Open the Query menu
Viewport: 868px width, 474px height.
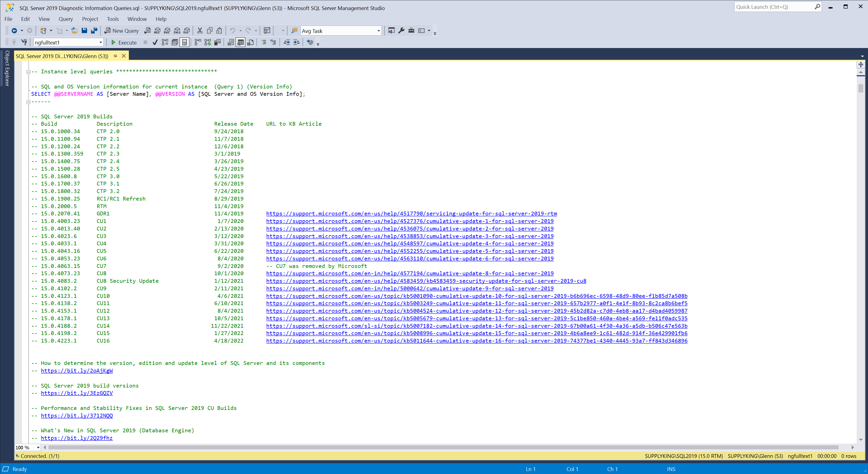point(65,19)
